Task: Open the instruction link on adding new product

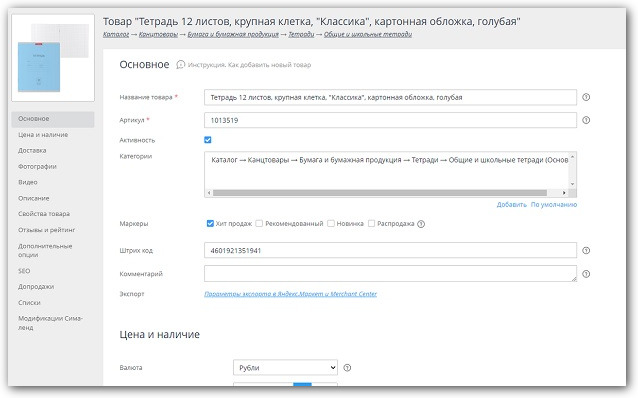Action: [249, 65]
